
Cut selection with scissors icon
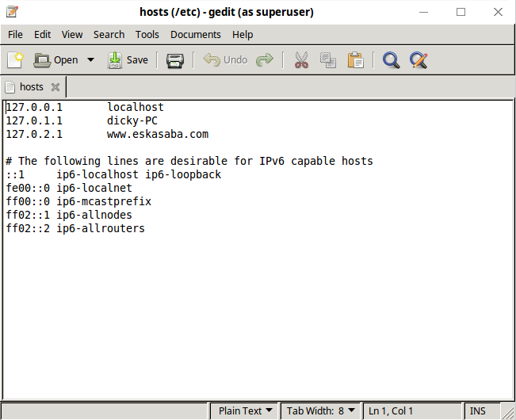click(301, 60)
